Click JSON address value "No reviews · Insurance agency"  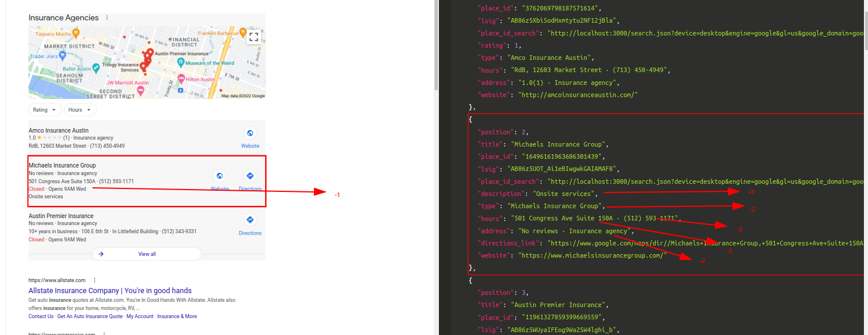click(574, 231)
